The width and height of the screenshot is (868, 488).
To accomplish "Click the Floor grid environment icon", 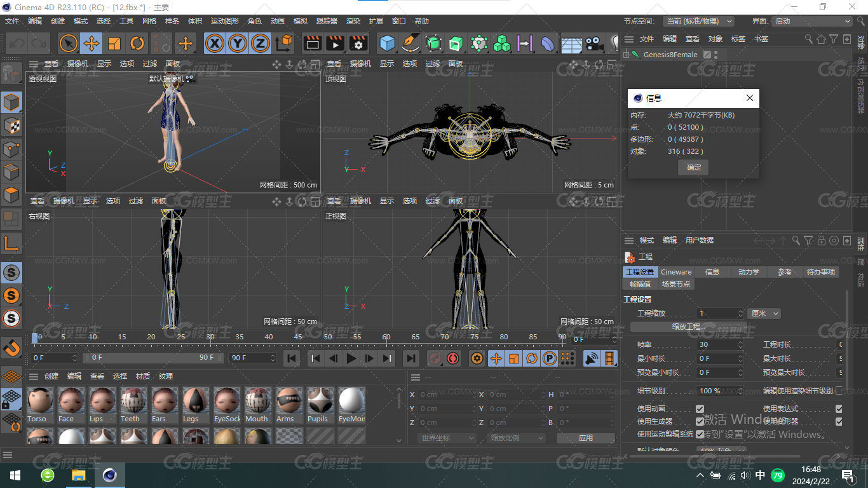I will point(571,43).
